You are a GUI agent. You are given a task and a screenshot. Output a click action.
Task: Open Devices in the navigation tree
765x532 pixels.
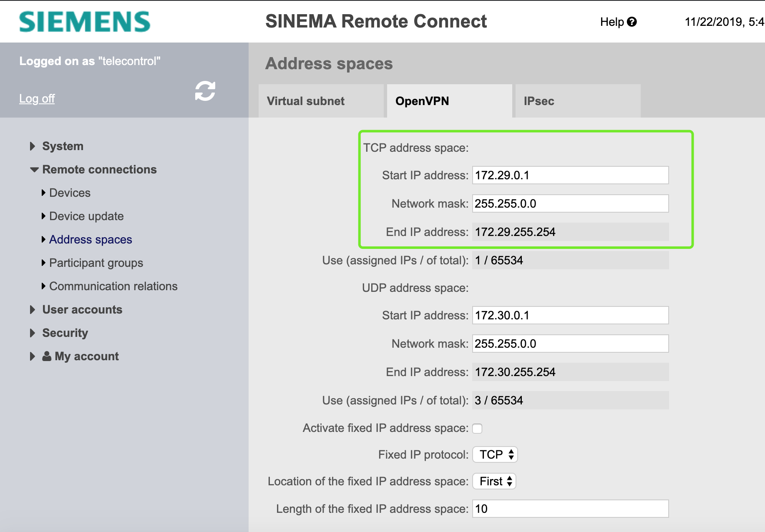click(x=70, y=193)
